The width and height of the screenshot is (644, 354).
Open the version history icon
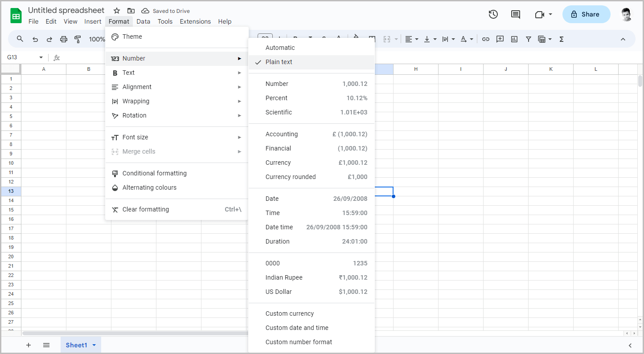493,14
